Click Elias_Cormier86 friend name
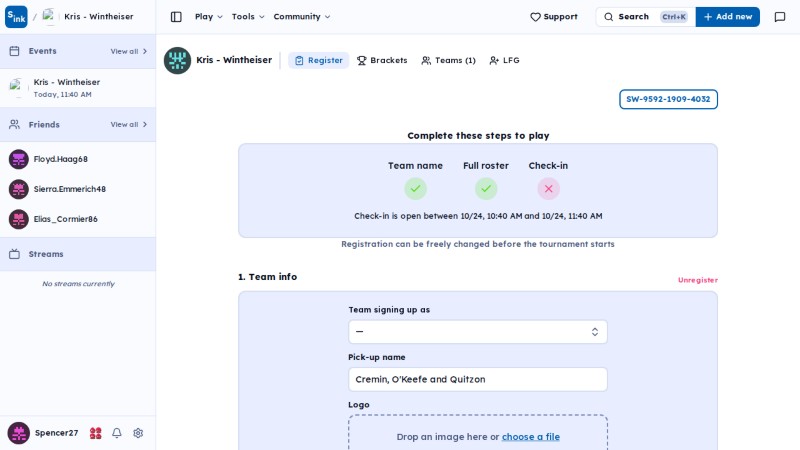Image resolution: width=800 pixels, height=450 pixels. [66, 219]
